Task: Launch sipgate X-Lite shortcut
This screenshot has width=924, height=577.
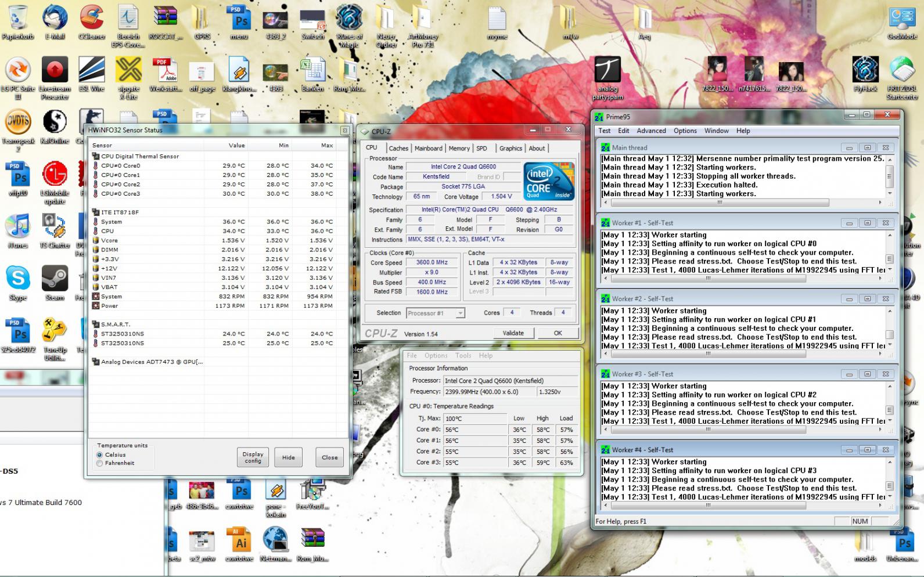Action: (x=128, y=78)
